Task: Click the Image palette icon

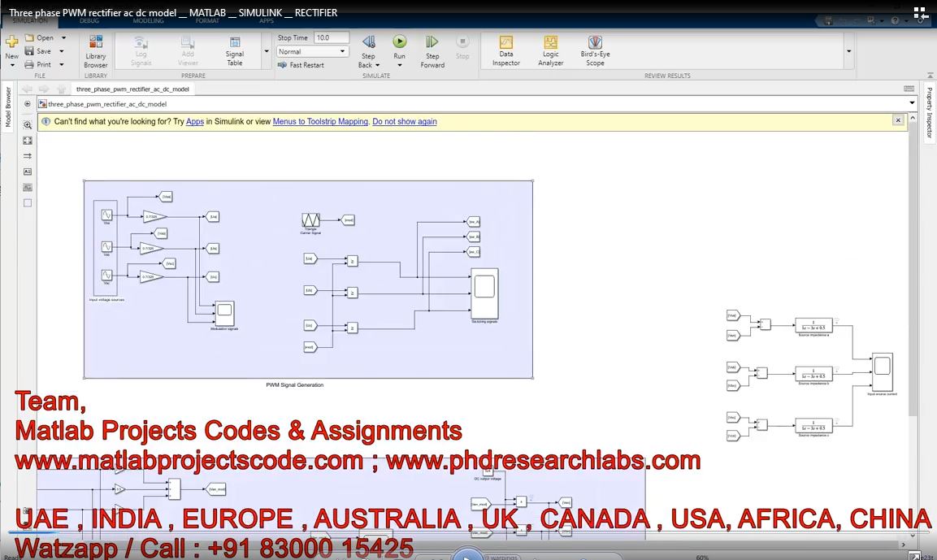Action: pyautogui.click(x=28, y=187)
